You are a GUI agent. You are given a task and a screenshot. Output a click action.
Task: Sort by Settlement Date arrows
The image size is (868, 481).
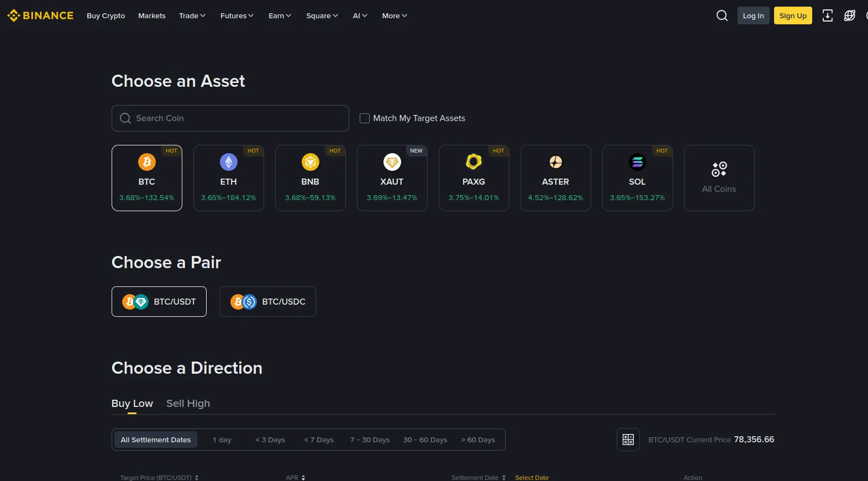[504, 478]
